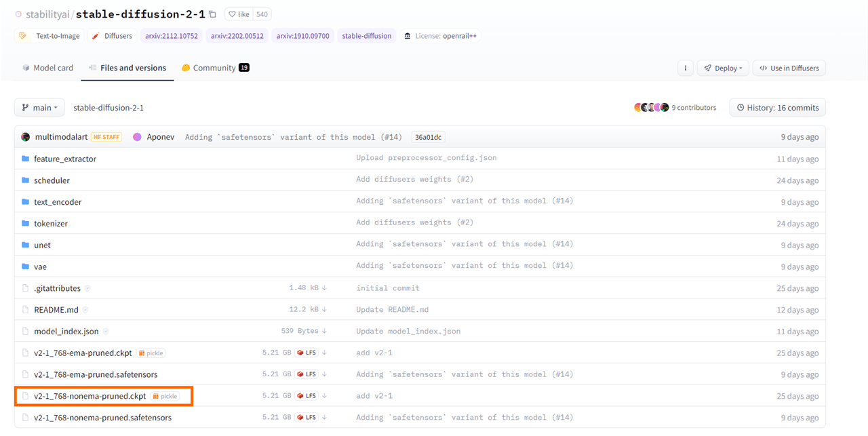Open the Community tab
The image size is (868, 436).
pos(215,68)
